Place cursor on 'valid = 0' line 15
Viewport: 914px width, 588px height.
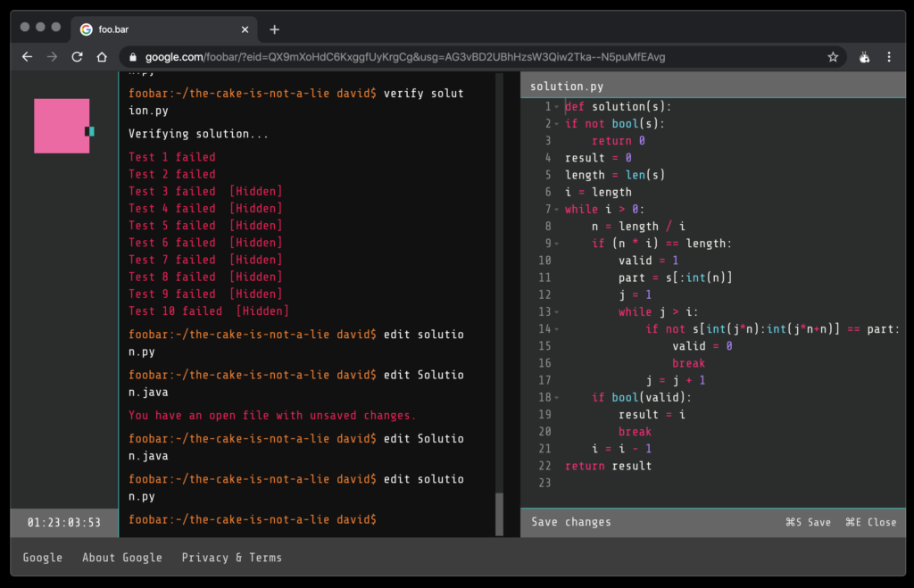coord(702,346)
